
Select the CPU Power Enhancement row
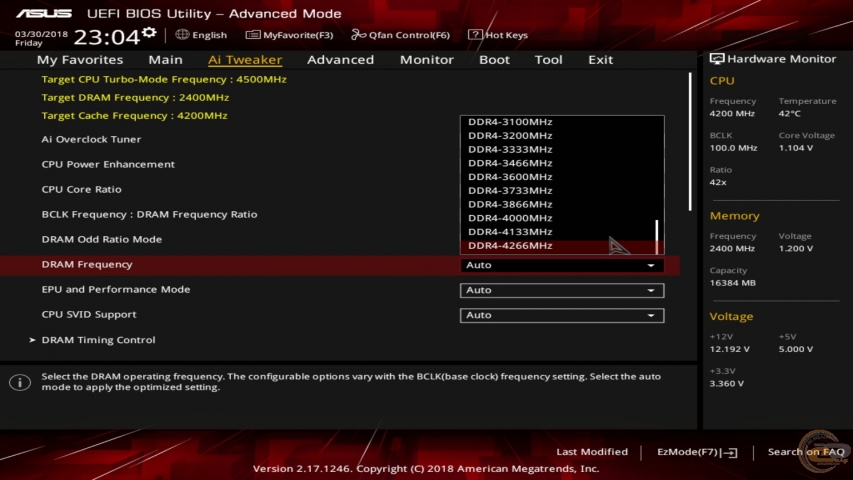point(108,164)
